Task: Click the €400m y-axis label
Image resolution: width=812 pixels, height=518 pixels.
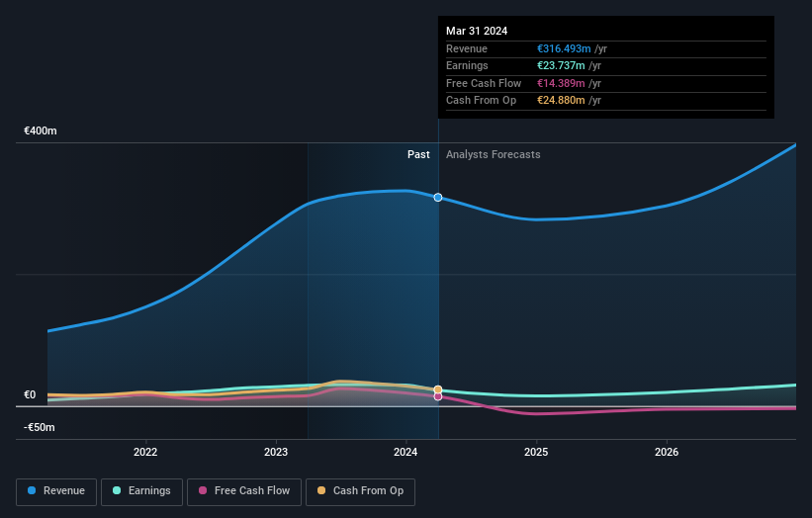Action: pyautogui.click(x=41, y=130)
